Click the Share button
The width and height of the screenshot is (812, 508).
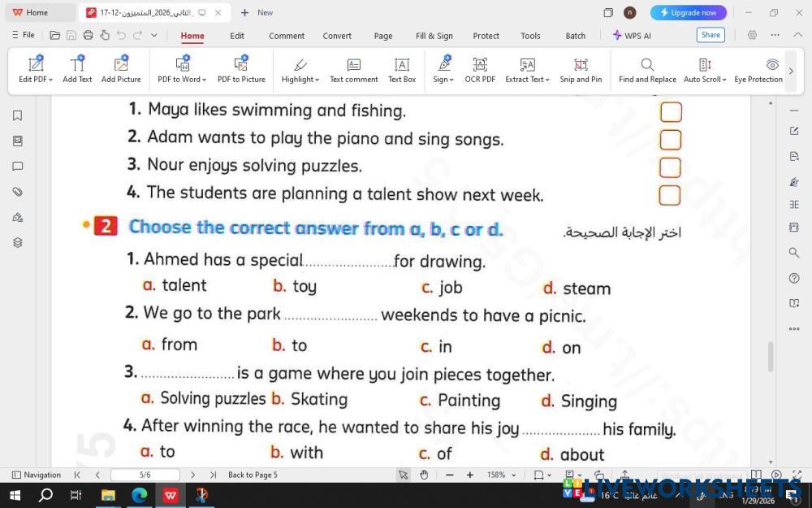[x=710, y=35]
